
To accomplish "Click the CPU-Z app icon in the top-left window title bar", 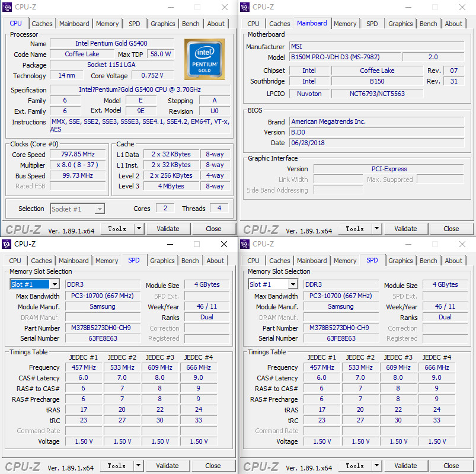I will (x=7, y=7).
